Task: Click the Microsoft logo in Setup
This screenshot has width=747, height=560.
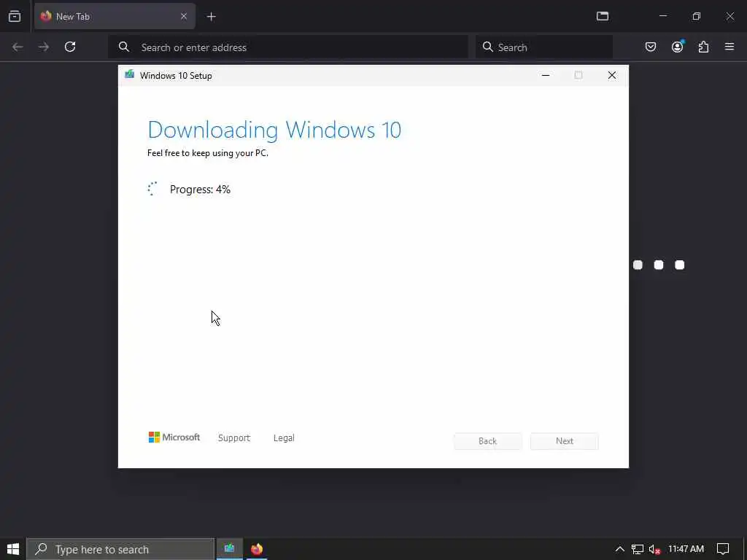Action: (174, 437)
